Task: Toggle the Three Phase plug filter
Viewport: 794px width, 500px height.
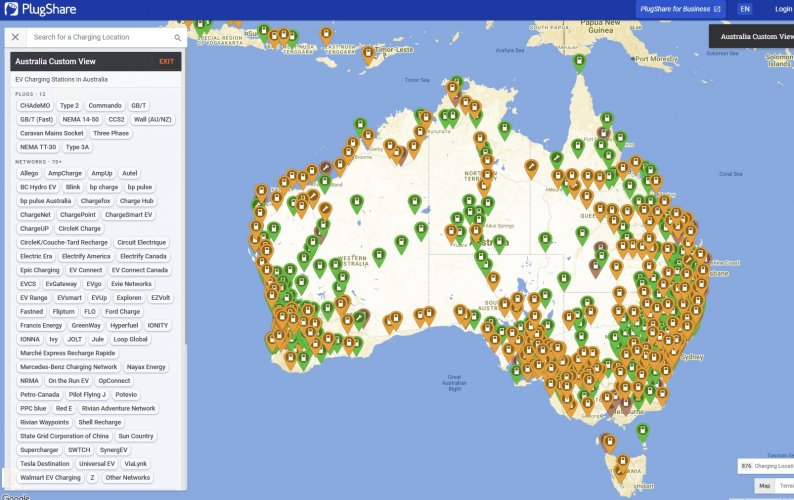Action: pyautogui.click(x=111, y=133)
